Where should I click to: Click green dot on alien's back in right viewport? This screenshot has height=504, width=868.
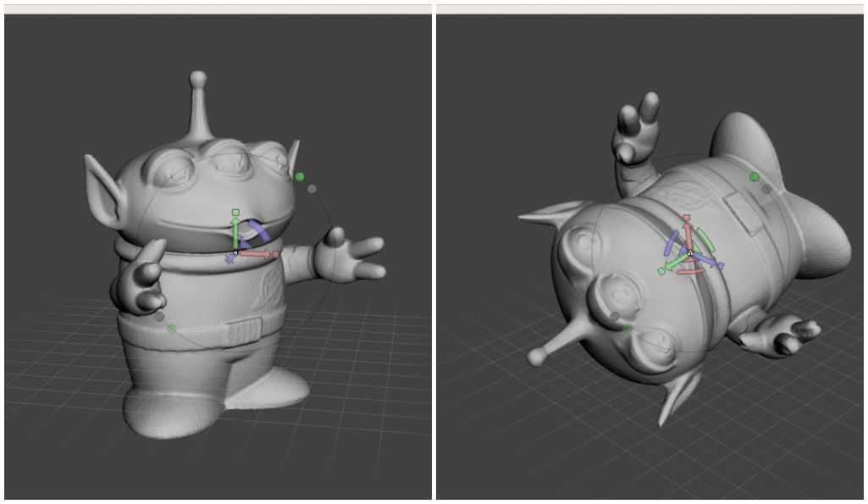click(754, 177)
